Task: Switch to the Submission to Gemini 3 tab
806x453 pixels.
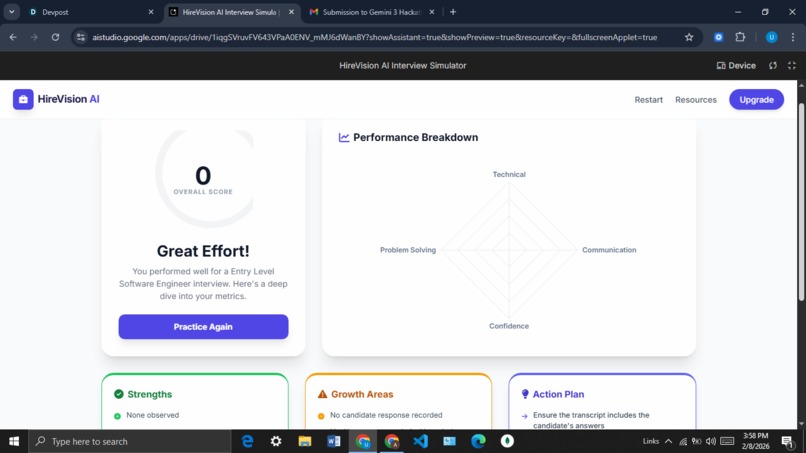Action: click(371, 12)
